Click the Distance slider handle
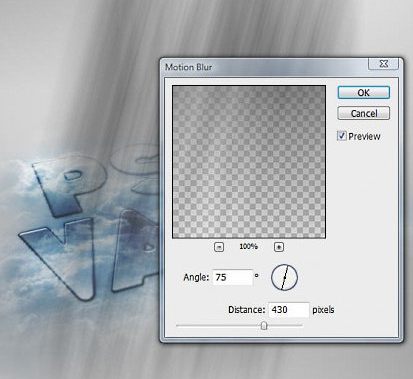 click(264, 326)
